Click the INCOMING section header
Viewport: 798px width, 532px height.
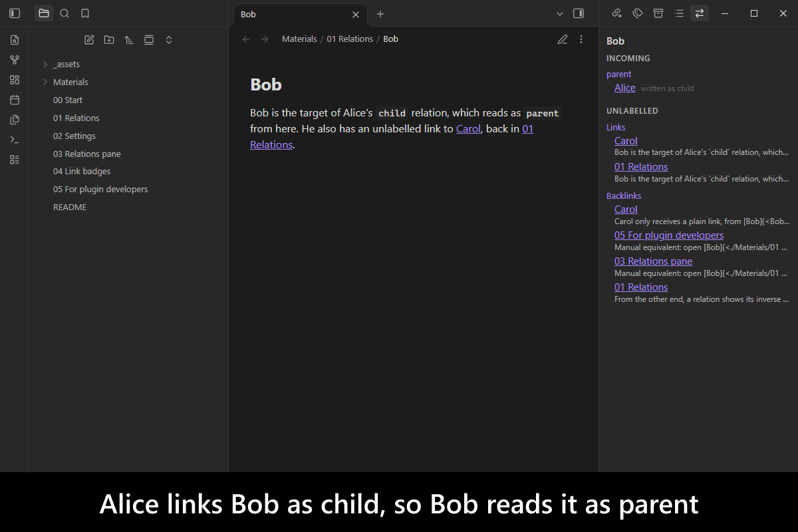coord(628,59)
